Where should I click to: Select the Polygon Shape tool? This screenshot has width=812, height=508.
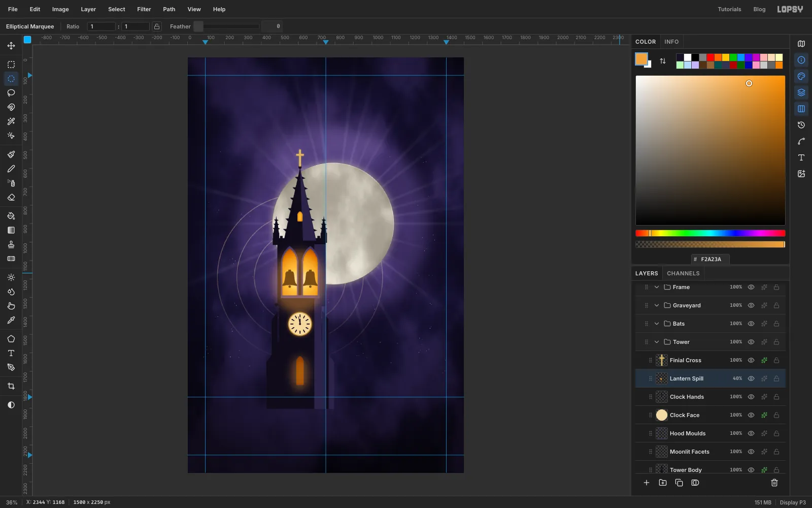pos(11,339)
